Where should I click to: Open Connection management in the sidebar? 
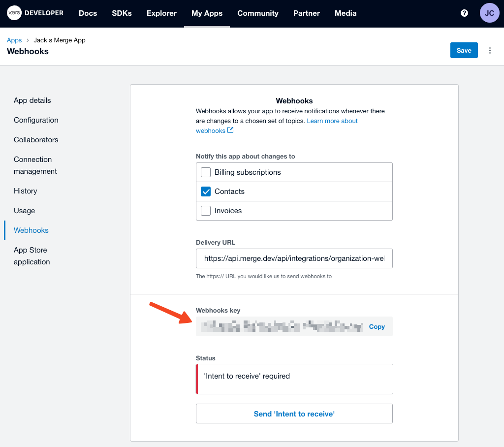pyautogui.click(x=35, y=165)
